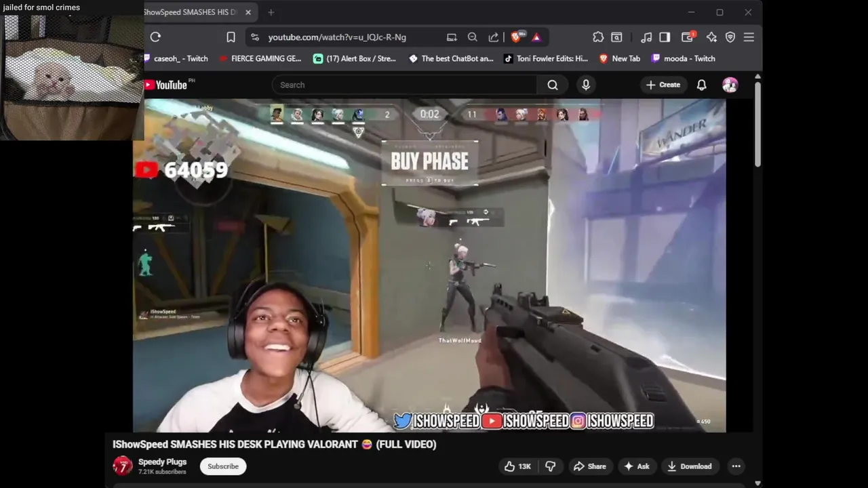This screenshot has height=488, width=868.
Task: Click the toolbar icon right of Extensions
Action: 616,37
